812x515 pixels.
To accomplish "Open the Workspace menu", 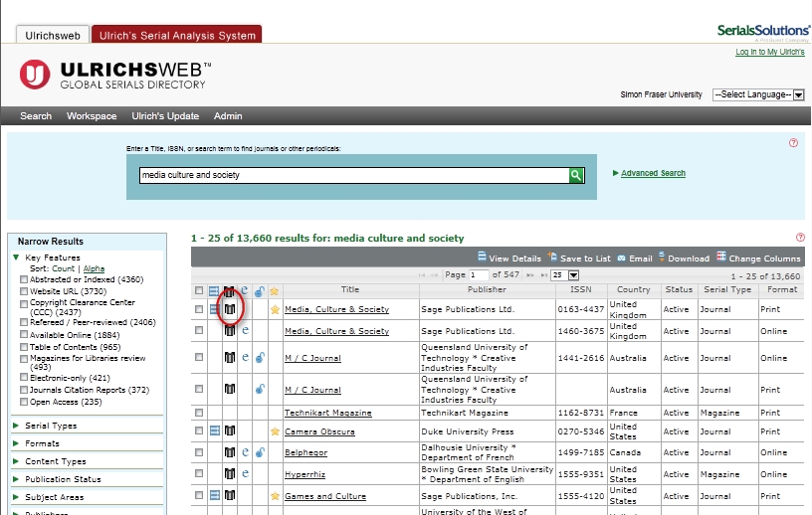I will click(x=92, y=116).
